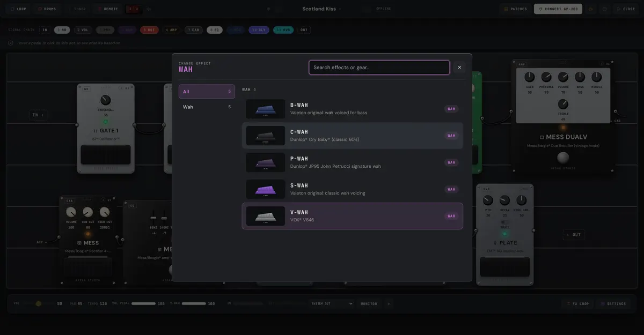The image size is (644, 335).
Task: Click the 'Dunlop Cry Baby (classic 60's)' text
Action: [325, 139]
